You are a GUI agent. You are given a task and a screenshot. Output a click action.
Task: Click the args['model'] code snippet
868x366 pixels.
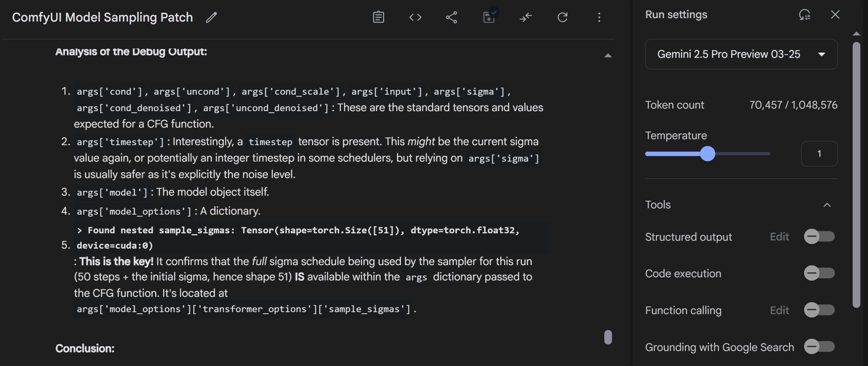[112, 192]
